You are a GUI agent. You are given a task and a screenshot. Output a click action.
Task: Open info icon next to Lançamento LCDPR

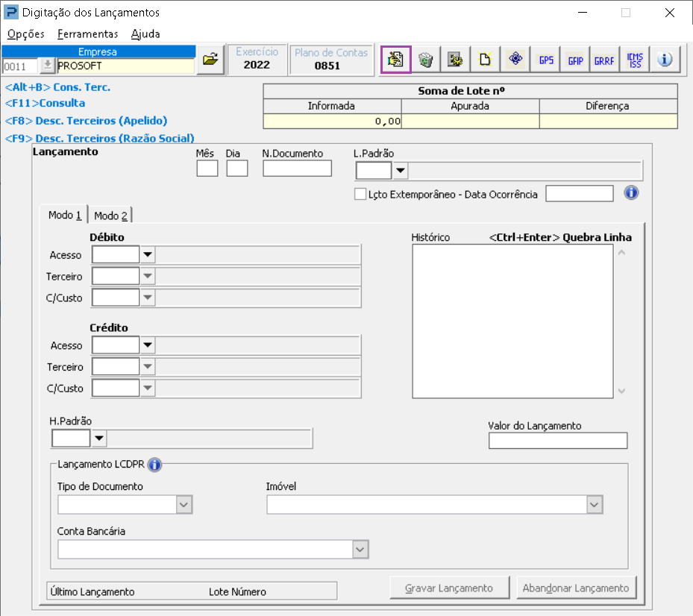pyautogui.click(x=154, y=465)
